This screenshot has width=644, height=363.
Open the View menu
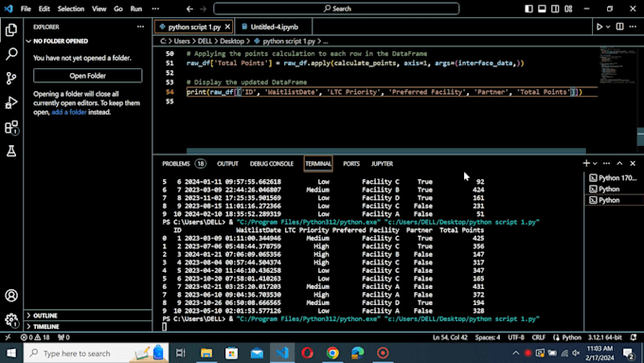click(x=98, y=9)
